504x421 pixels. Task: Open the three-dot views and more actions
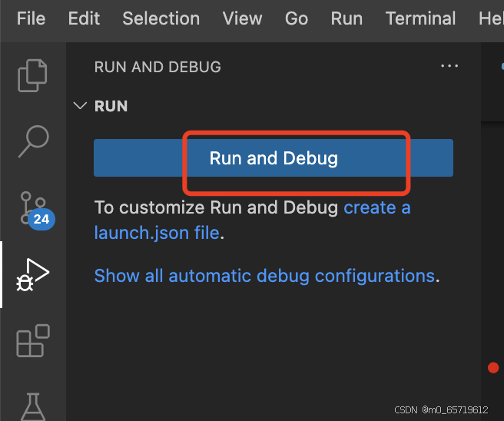click(x=449, y=66)
